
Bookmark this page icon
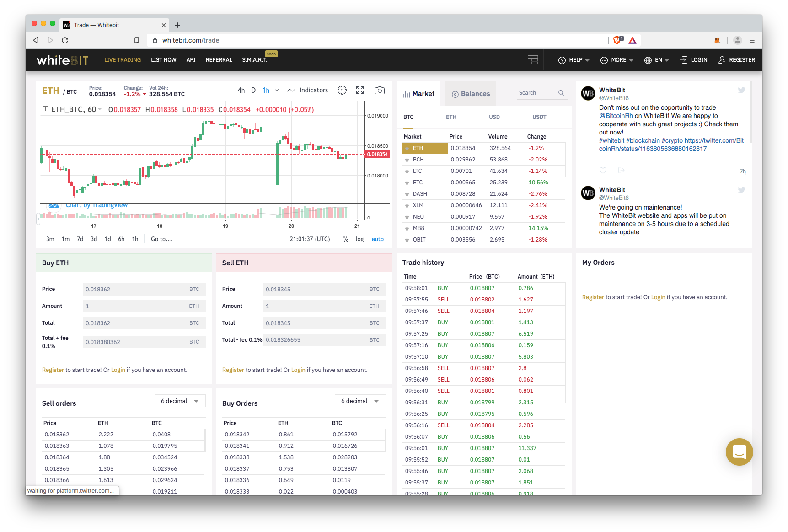coord(136,40)
